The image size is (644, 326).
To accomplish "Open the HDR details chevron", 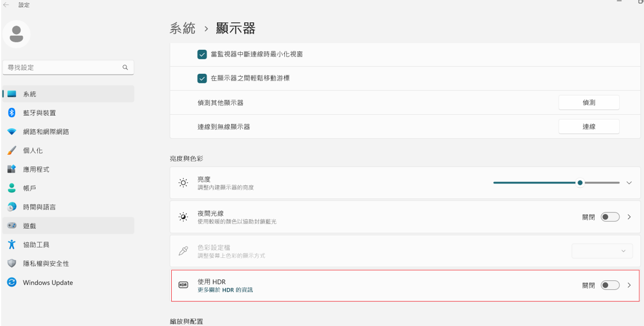I will 629,285.
